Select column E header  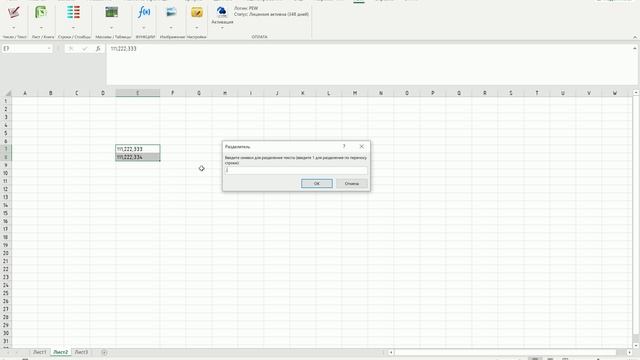pyautogui.click(x=138, y=93)
